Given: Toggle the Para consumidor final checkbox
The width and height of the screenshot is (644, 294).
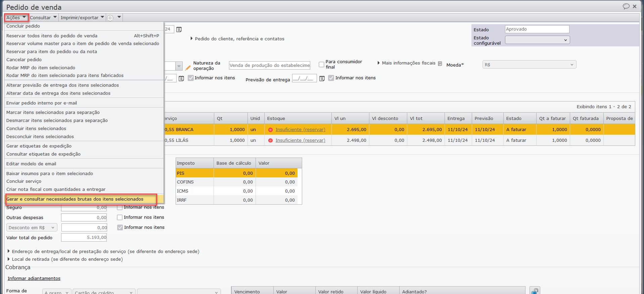Looking at the screenshot, I should (x=321, y=65).
